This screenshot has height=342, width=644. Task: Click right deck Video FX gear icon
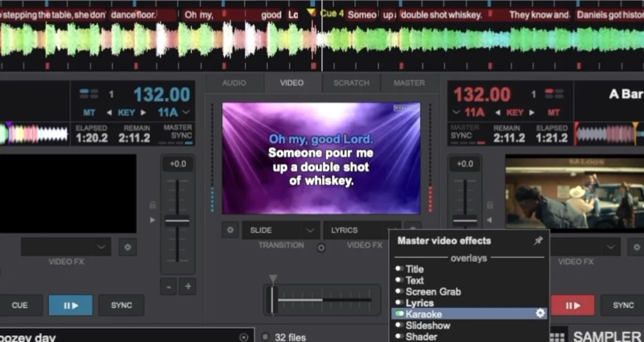click(x=634, y=247)
